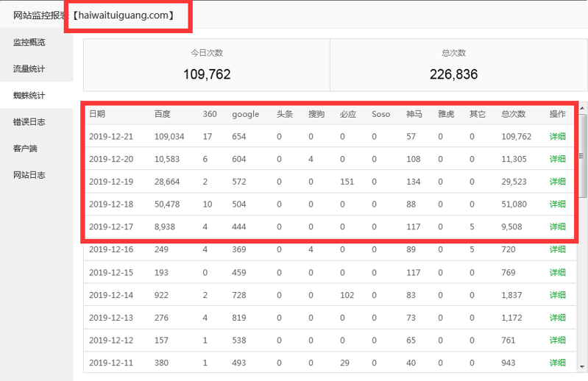Click the total value 11,305

point(514,159)
